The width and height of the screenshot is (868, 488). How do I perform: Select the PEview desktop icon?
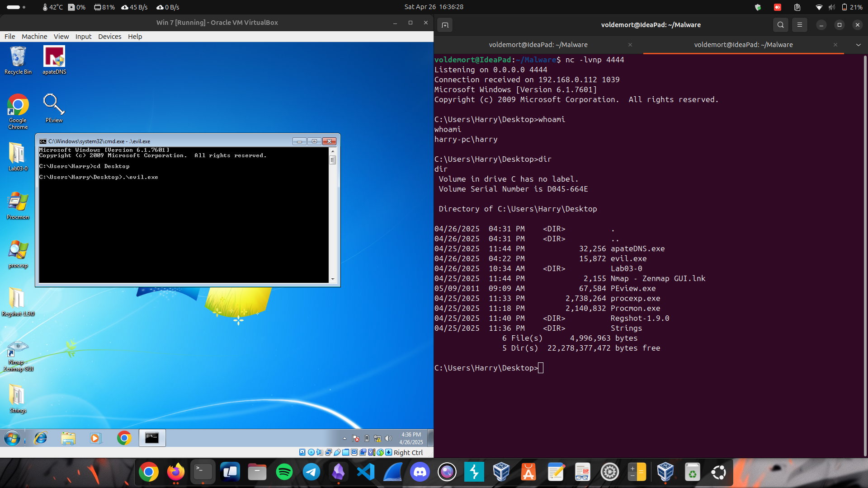(54, 108)
